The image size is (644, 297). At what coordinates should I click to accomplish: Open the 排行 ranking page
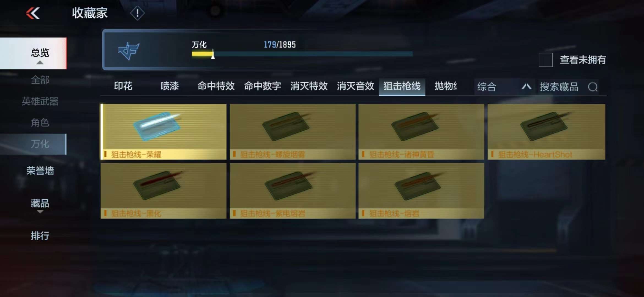point(40,236)
